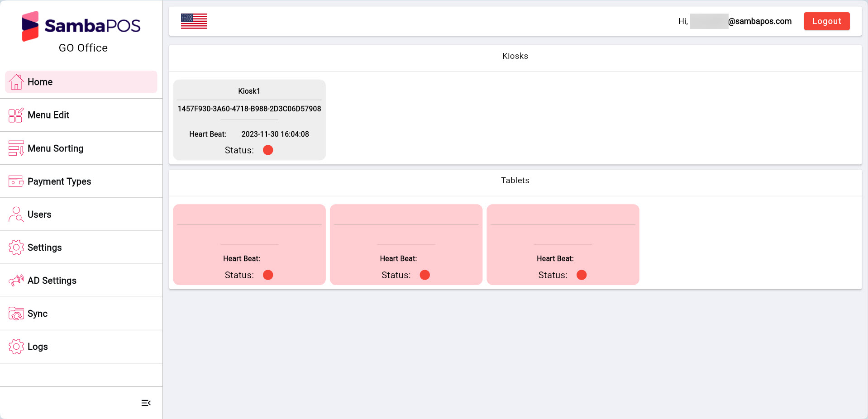This screenshot has height=419, width=868.
Task: Click the Sync folder icon
Action: click(16, 313)
